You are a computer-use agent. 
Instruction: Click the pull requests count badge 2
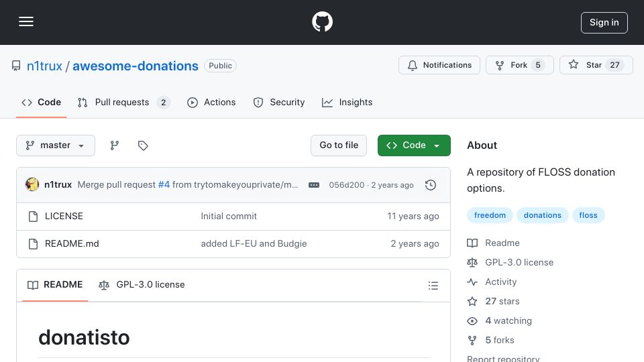pos(164,103)
